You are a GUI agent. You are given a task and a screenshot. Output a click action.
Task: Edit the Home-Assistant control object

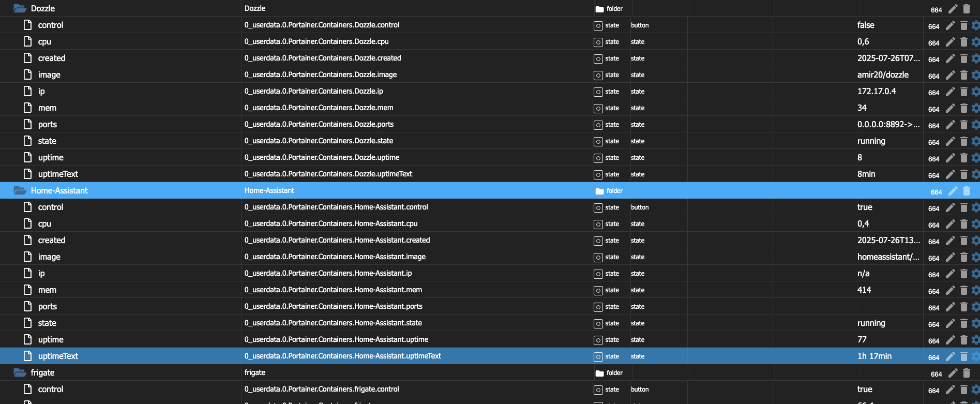pyautogui.click(x=951, y=207)
